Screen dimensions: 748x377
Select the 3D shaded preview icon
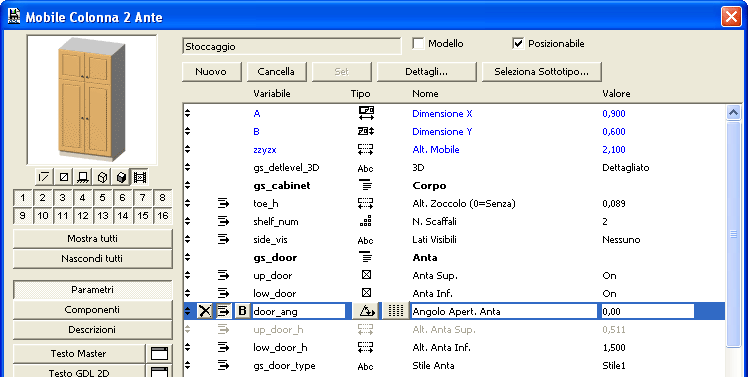pyautogui.click(x=121, y=178)
